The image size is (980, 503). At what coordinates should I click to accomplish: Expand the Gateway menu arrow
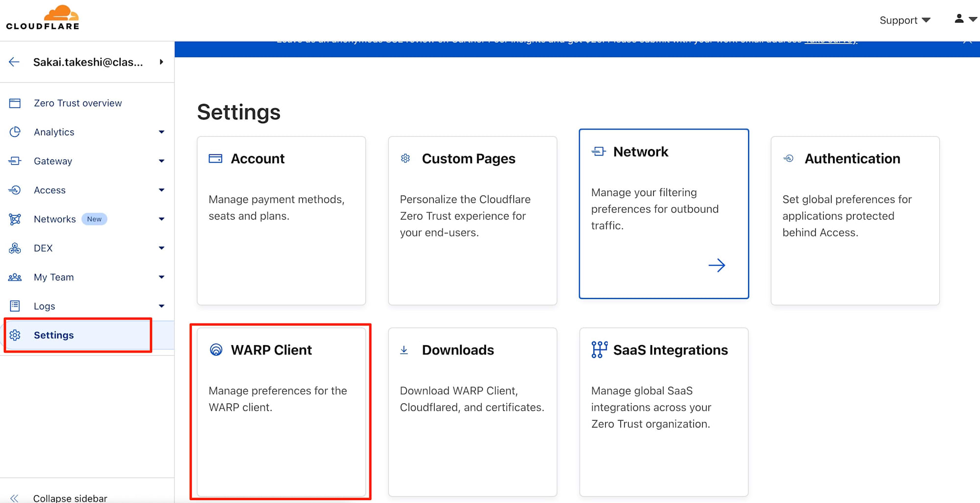[162, 161]
